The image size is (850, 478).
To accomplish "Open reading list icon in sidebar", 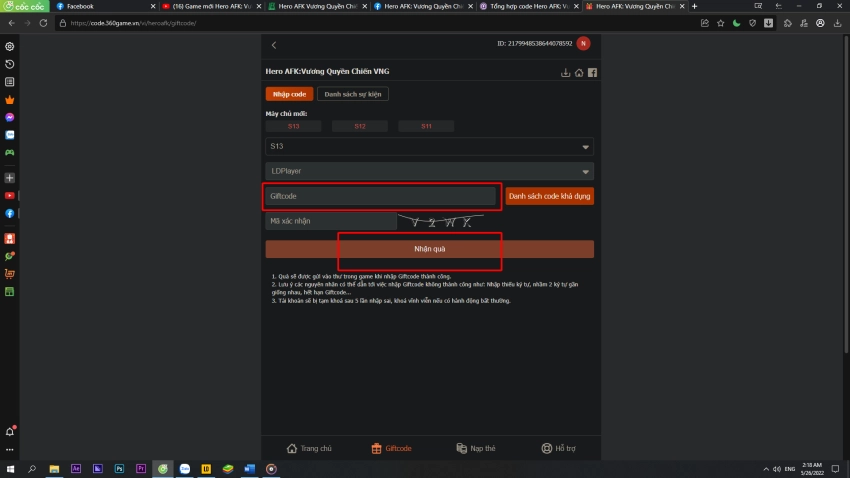I will click(x=10, y=82).
